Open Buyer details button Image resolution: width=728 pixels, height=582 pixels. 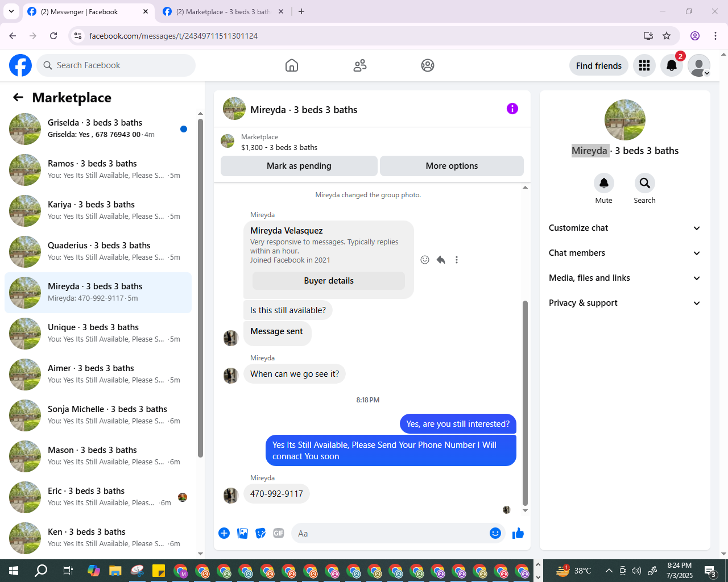(x=329, y=281)
